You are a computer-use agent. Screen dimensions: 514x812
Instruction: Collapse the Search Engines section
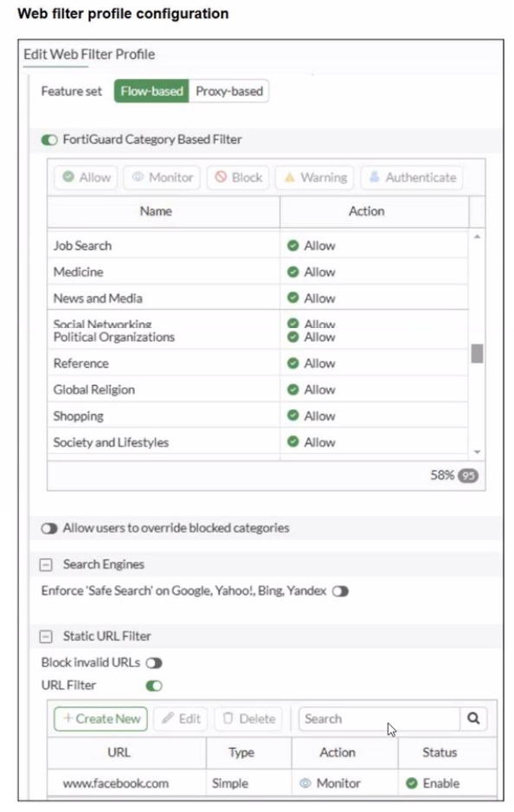(x=46, y=564)
